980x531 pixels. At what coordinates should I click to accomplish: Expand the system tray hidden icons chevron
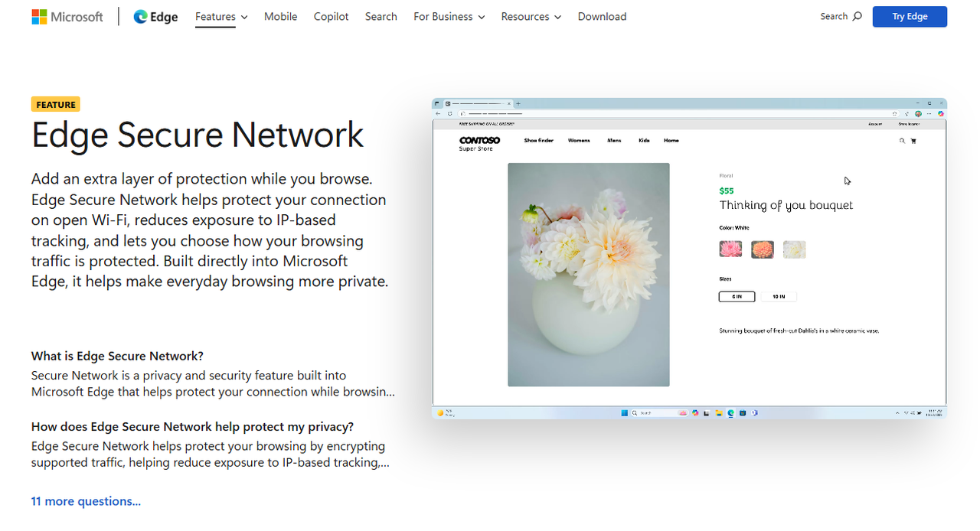[x=897, y=413]
